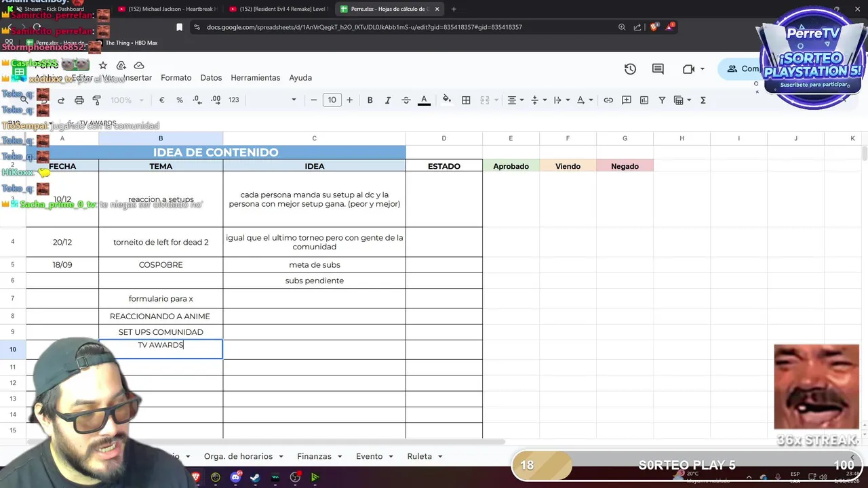Insert a link with the chain icon
The width and height of the screenshot is (868, 488).
coord(608,100)
